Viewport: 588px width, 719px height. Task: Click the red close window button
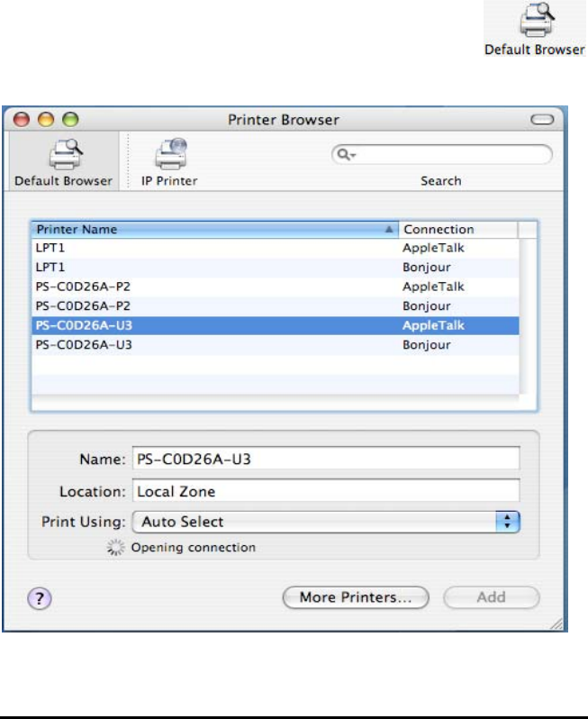[22, 120]
